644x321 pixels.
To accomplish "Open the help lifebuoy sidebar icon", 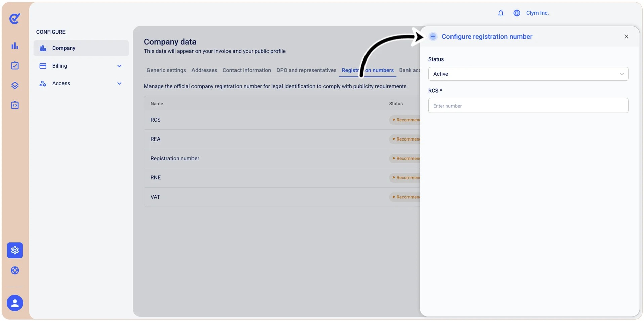I will click(x=15, y=270).
